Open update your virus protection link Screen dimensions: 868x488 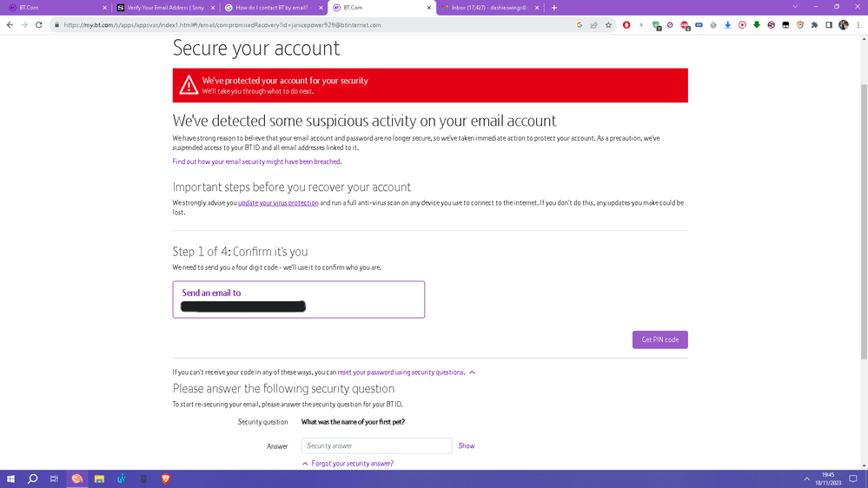tap(278, 203)
